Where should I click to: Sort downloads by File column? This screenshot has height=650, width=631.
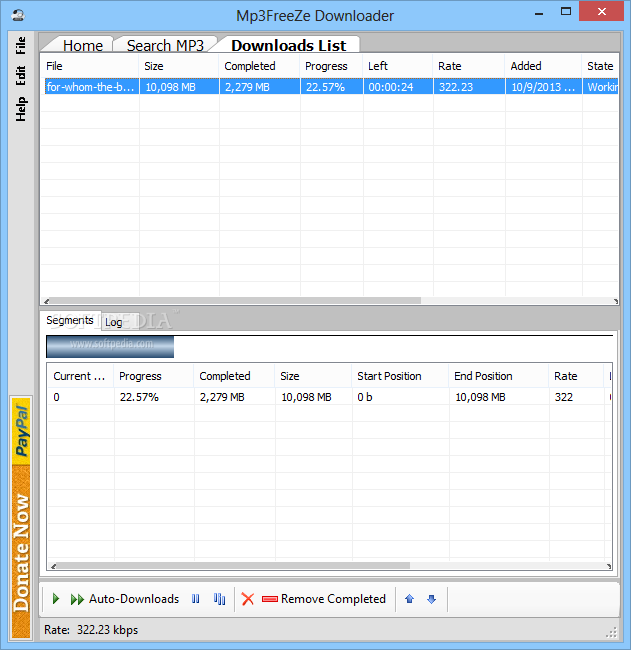pyautogui.click(x=90, y=66)
